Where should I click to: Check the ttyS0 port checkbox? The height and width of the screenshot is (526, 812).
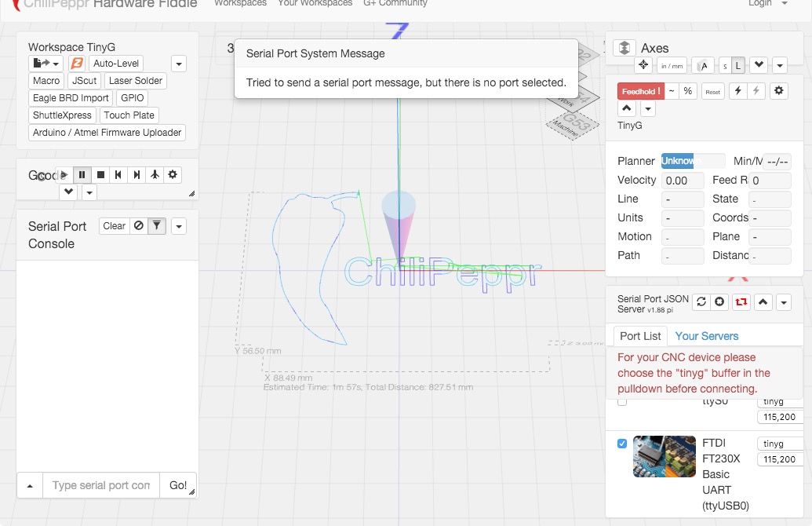coord(622,401)
